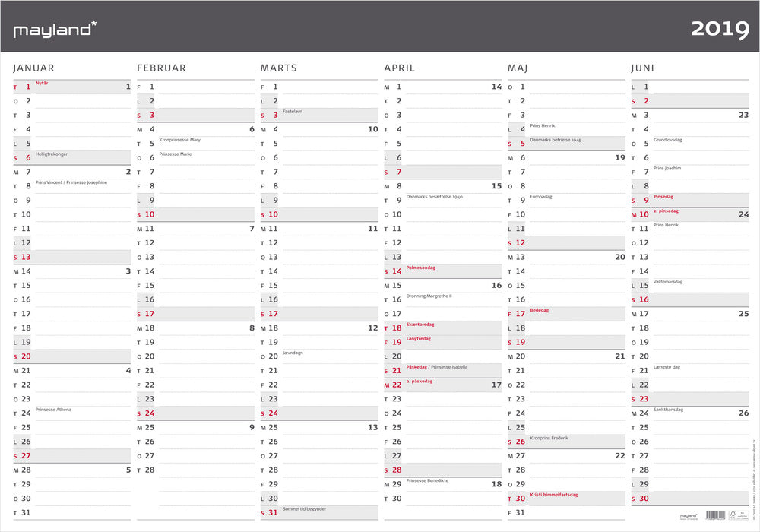Click the date T 31 in January
This screenshot has height=532, width=760.
pyautogui.click(x=22, y=512)
